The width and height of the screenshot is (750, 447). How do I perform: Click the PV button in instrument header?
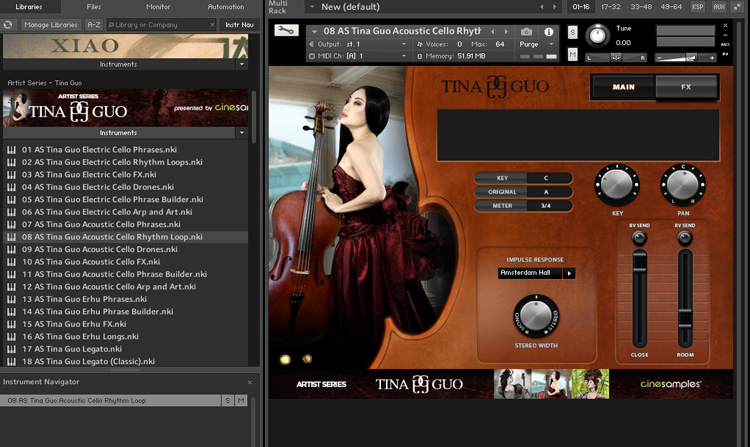726,54
